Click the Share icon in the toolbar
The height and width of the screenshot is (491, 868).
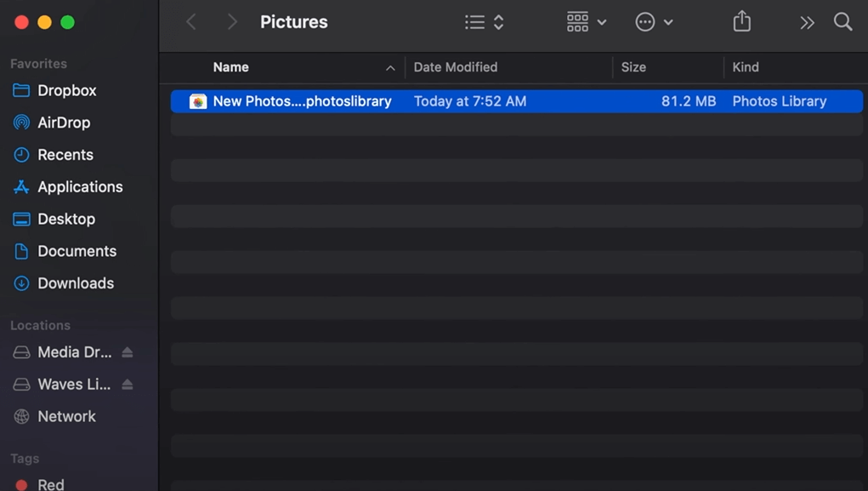pos(740,21)
